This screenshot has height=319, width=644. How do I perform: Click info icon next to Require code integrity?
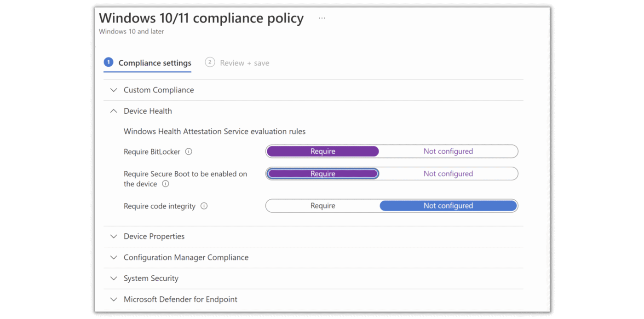coord(204,206)
